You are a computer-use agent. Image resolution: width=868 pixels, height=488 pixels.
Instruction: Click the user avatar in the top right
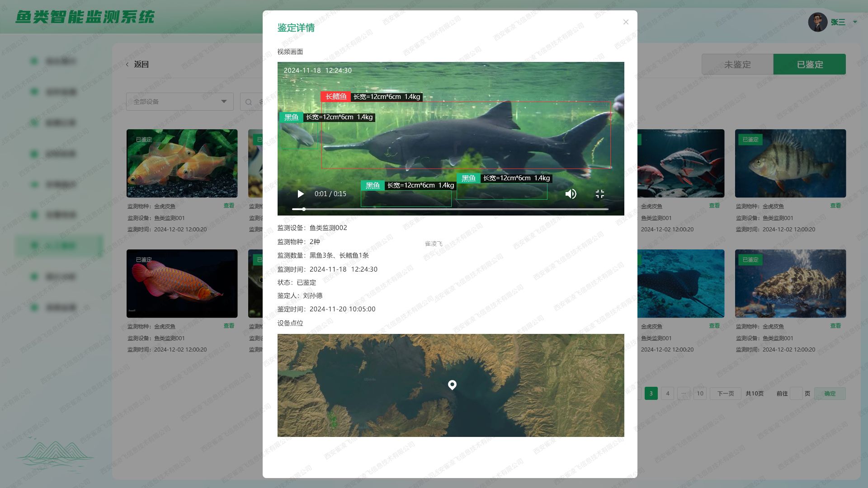tap(816, 22)
